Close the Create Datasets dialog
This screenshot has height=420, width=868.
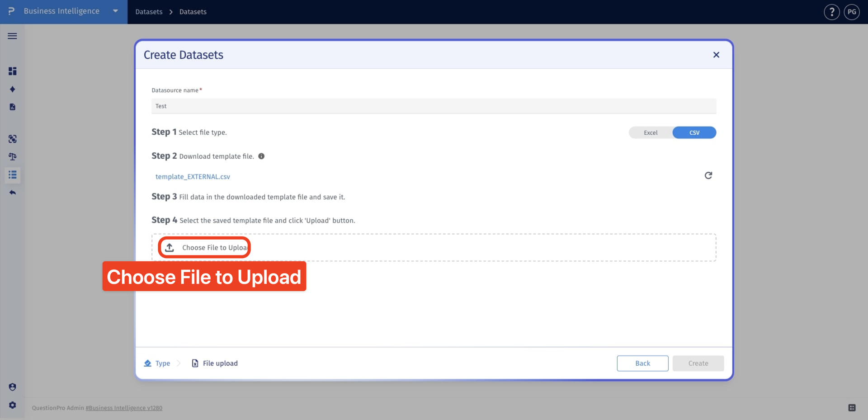(x=716, y=55)
